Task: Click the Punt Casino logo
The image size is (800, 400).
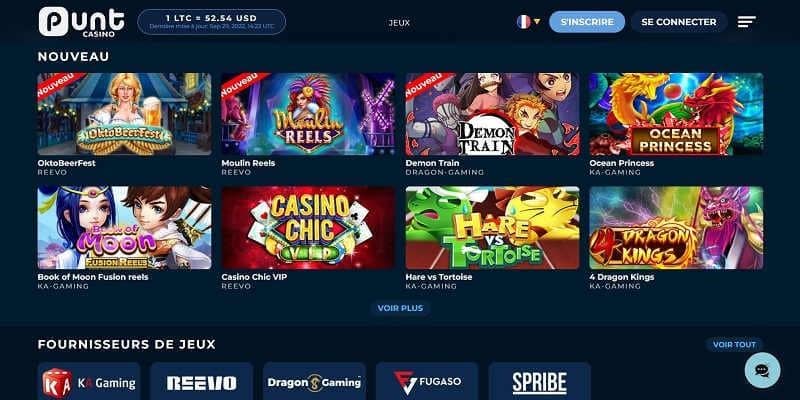Action: pyautogui.click(x=81, y=22)
